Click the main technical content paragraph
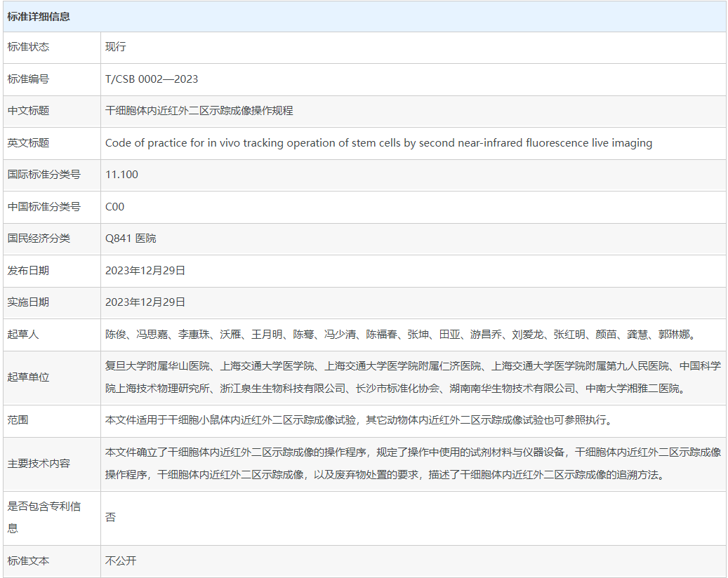The width and height of the screenshot is (728, 578). [412, 463]
